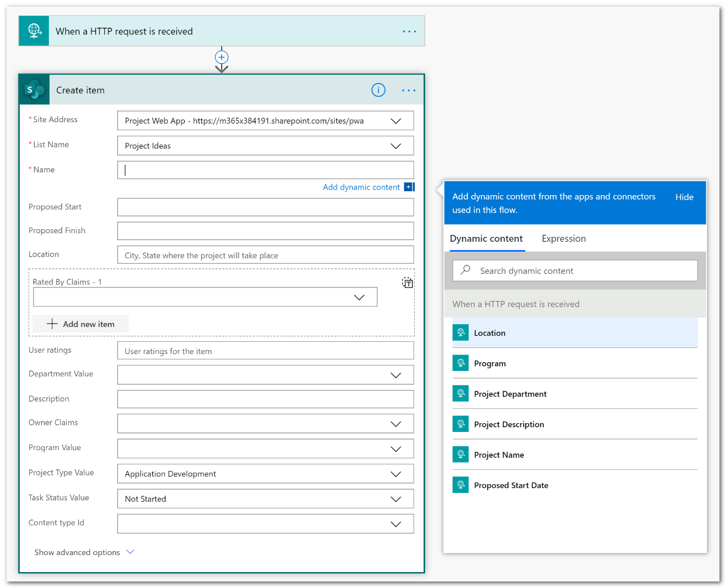
Task: Switch Rated By Claims to array input
Action: tap(407, 283)
